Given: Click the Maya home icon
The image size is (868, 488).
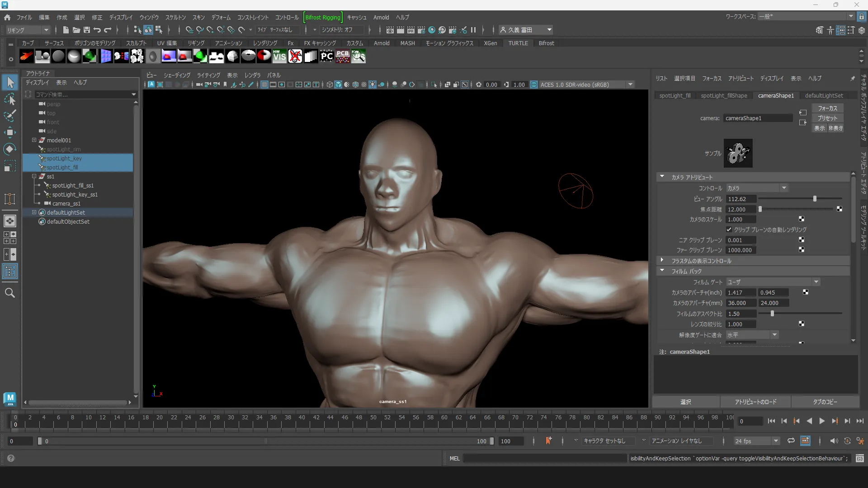Looking at the screenshot, I should 7,17.
